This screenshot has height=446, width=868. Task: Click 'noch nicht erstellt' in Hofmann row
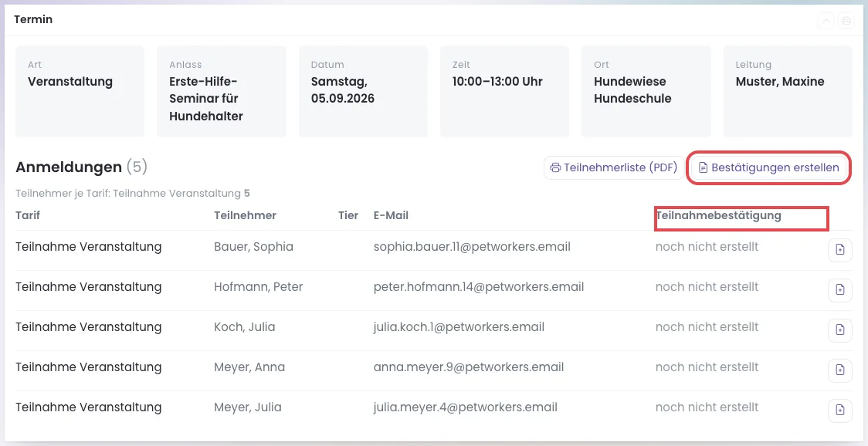point(707,287)
